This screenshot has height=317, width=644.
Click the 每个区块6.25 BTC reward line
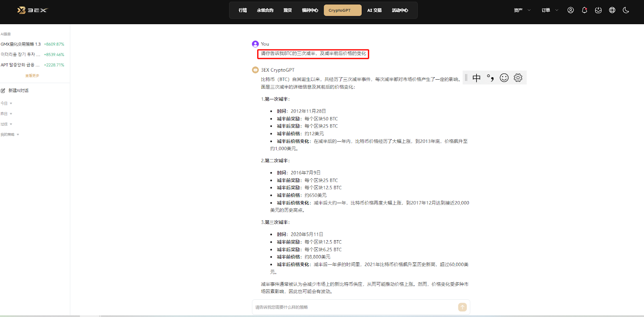click(309, 249)
